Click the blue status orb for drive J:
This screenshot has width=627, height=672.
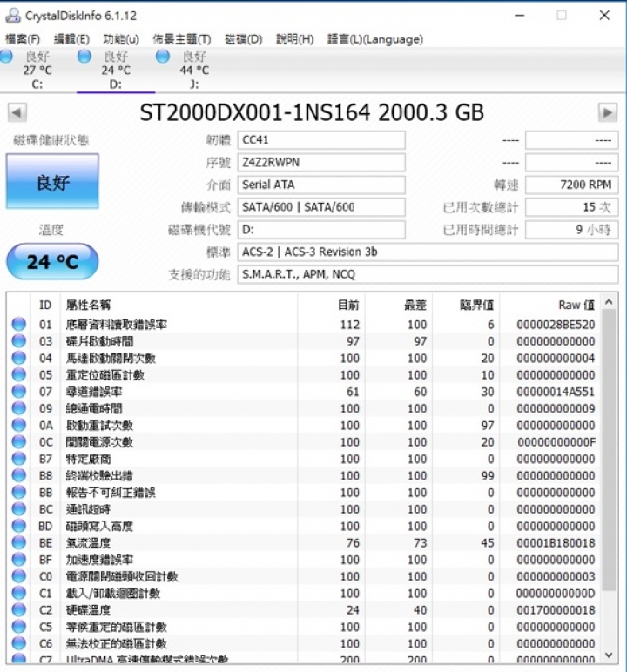pos(163,57)
